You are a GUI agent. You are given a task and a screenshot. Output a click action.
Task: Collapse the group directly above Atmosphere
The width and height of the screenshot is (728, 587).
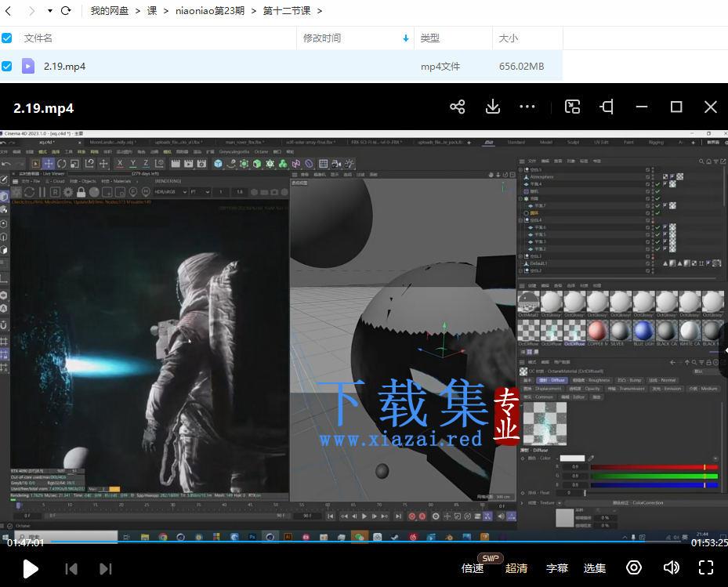(x=521, y=169)
